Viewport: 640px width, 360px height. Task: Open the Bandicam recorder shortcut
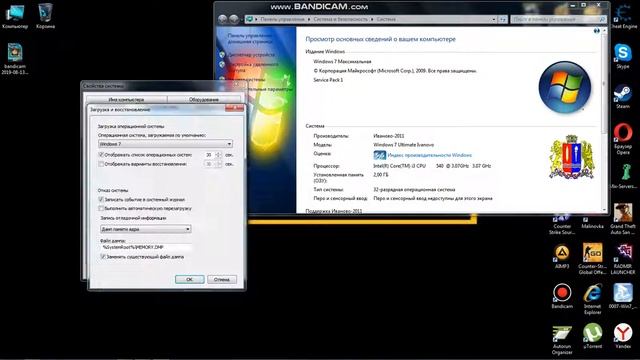click(562, 296)
